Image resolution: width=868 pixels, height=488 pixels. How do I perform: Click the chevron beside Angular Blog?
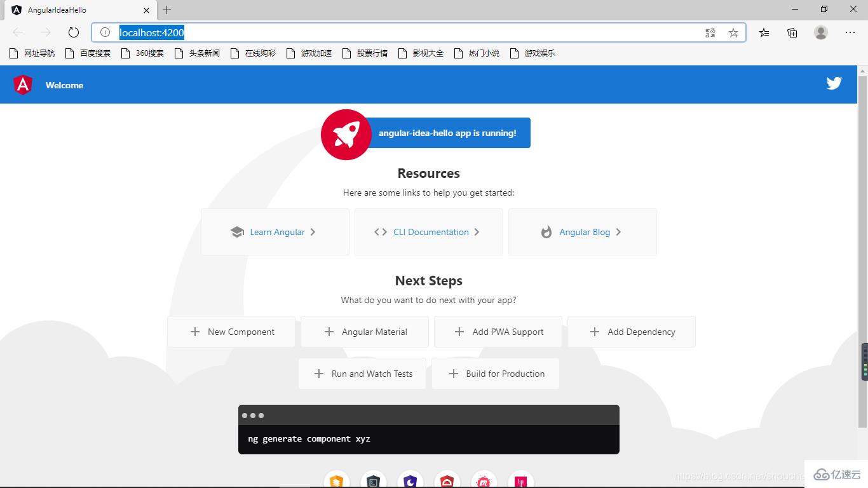[x=618, y=232]
